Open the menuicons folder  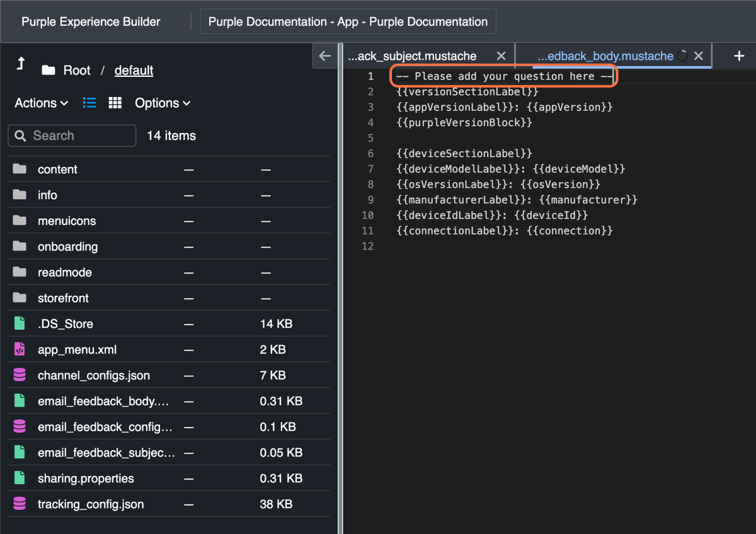pyautogui.click(x=67, y=221)
